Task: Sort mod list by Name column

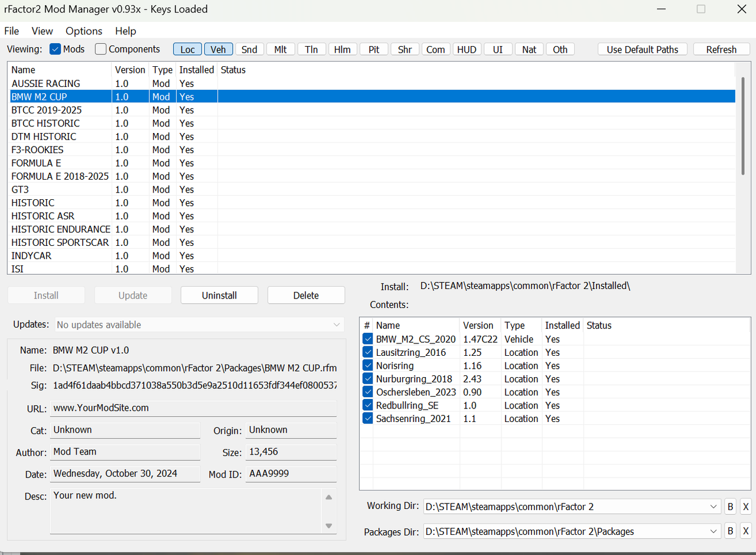Action: click(x=60, y=70)
